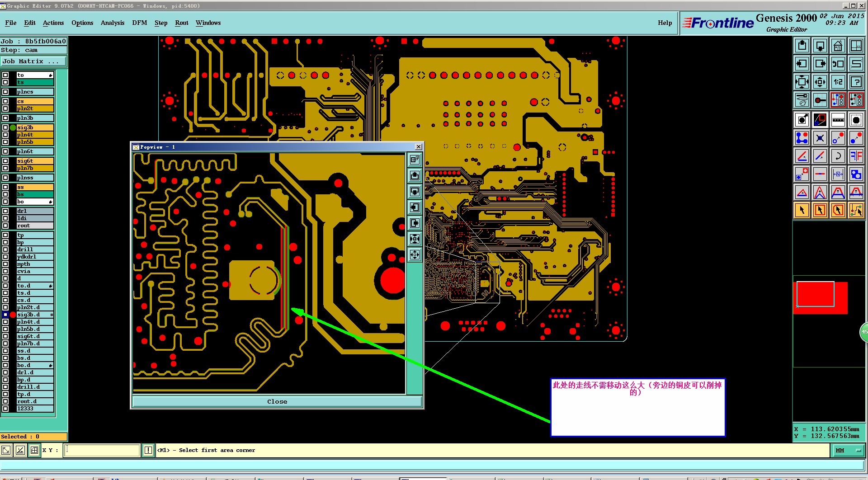Click the red sig3b.d layer color dot
This screenshot has width=868, height=480.
pyautogui.click(x=13, y=315)
